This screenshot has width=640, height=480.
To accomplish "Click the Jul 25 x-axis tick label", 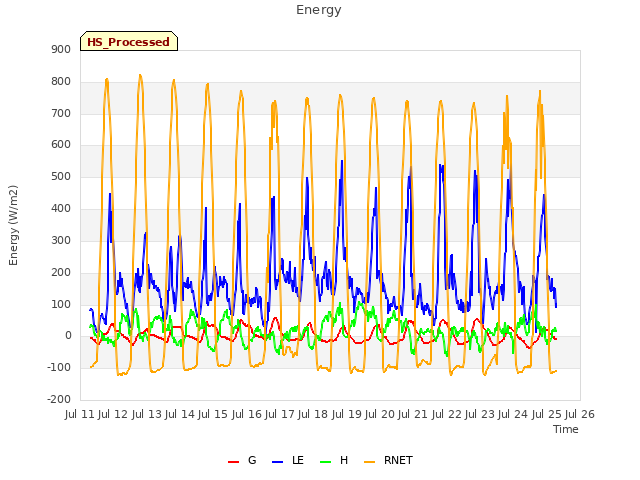I will coord(547,414).
